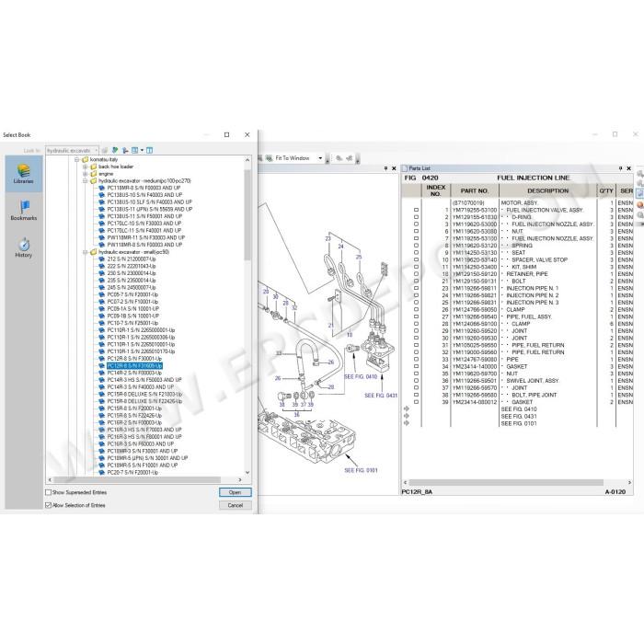Click the split pane icon in Select Book toolbar
Viewport: 644px width, 644px height.
pos(149,150)
